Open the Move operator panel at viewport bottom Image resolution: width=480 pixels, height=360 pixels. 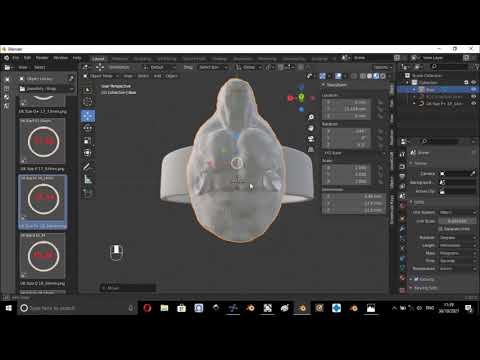click(128, 288)
